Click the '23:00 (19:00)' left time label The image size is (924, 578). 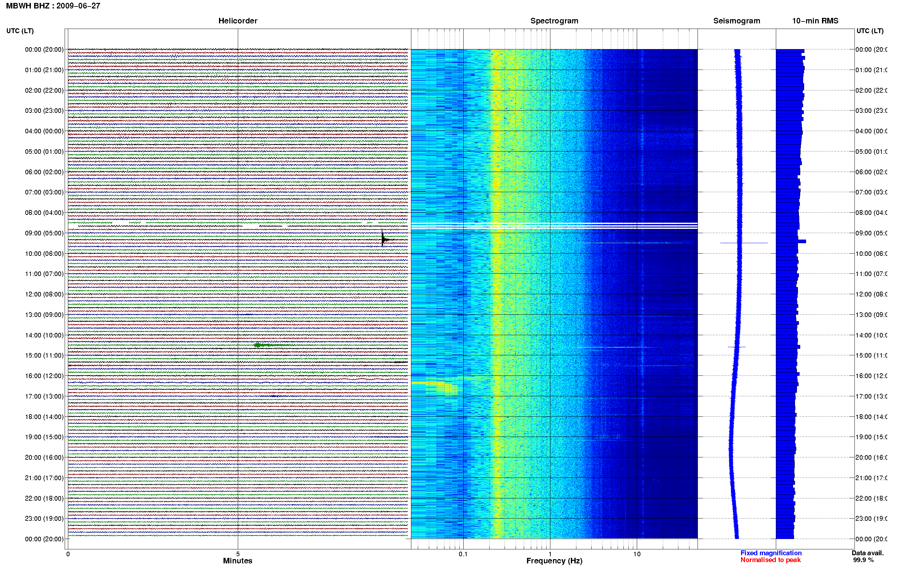44,519
